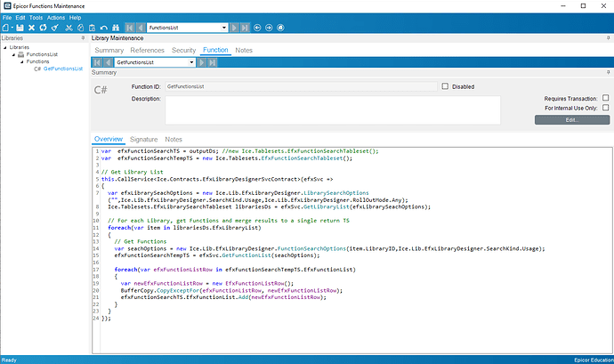Screen dimensions: 614x364
Task: Switch to the Security tab
Action: (183, 50)
